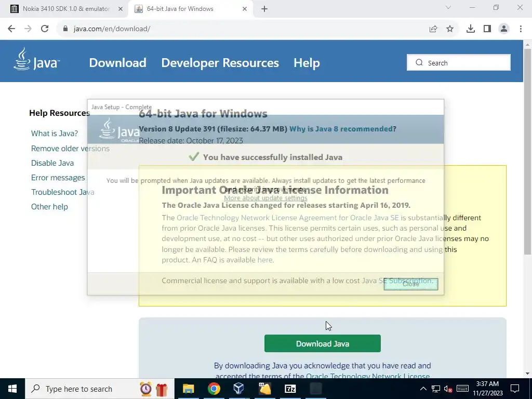Screen dimensions: 532x399
Task: Share this page via the share icon
Action: 433,29
